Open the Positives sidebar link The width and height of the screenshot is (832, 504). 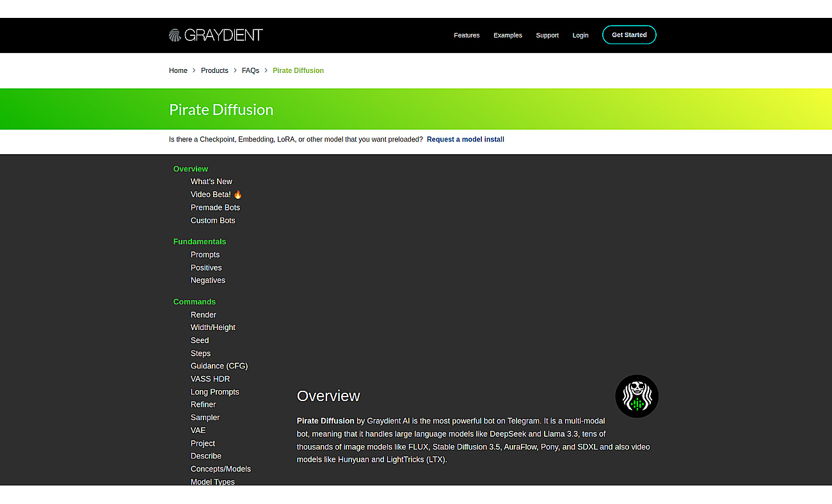[x=206, y=267]
